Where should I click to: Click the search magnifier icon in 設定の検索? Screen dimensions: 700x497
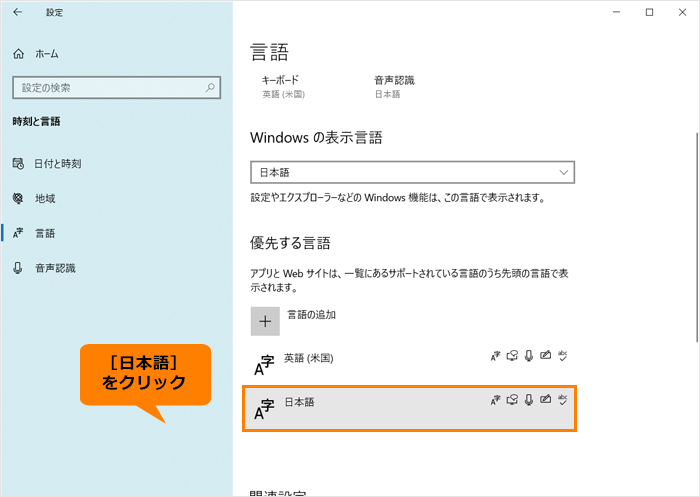[x=210, y=88]
